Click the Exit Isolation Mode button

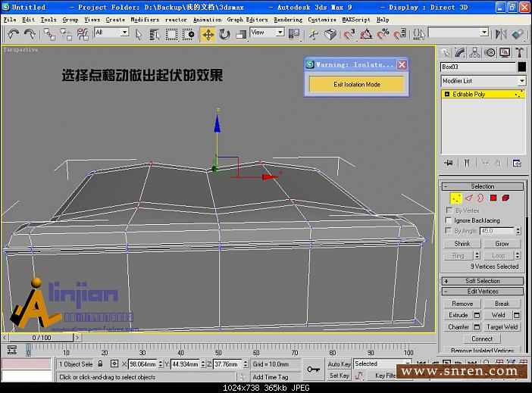[356, 84]
